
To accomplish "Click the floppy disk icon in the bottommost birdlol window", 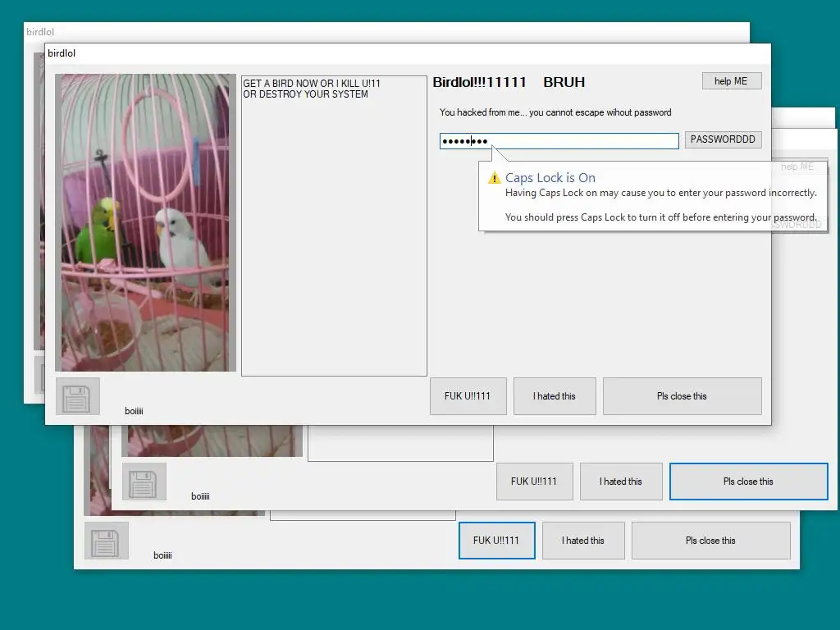I will (106, 541).
